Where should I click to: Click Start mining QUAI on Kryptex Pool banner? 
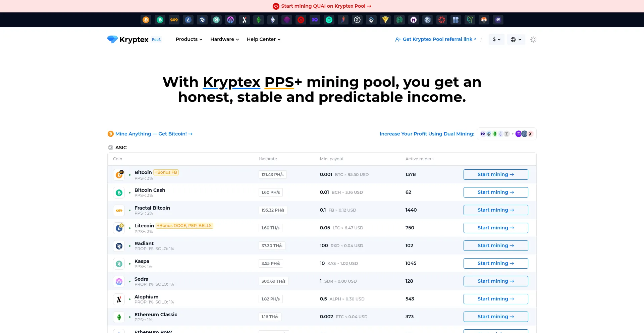click(x=322, y=6)
